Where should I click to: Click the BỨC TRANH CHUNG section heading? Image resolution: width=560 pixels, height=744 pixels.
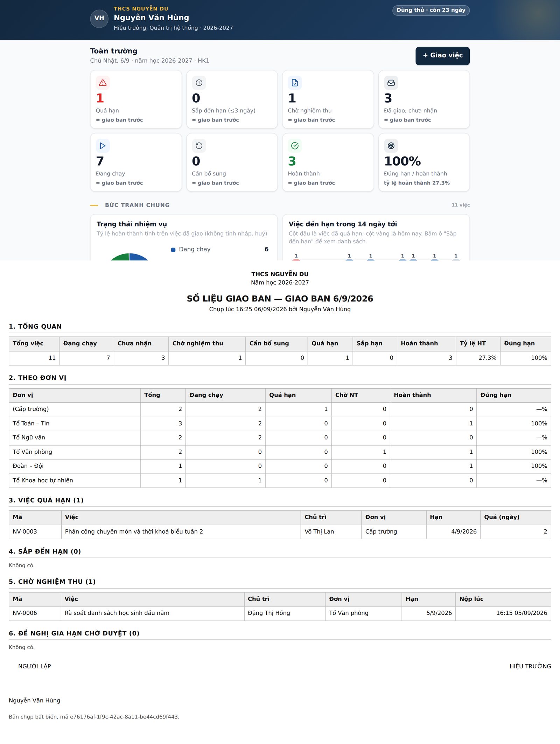coord(137,205)
